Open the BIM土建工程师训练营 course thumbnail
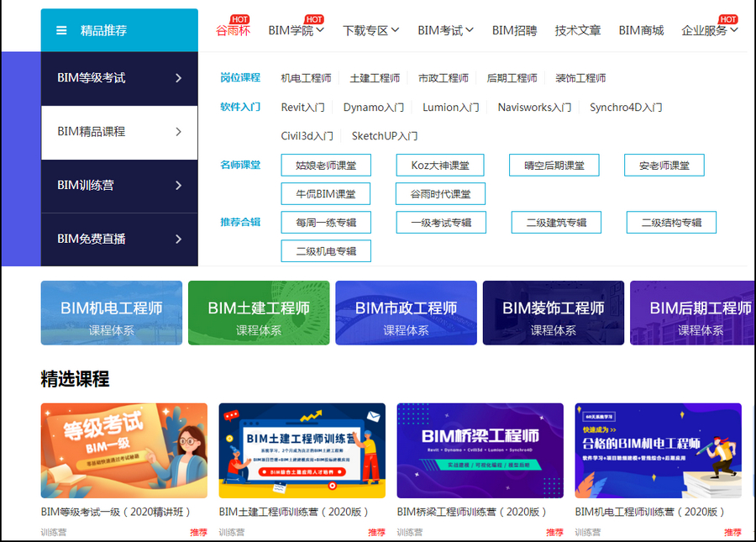756x542 pixels. click(302, 450)
